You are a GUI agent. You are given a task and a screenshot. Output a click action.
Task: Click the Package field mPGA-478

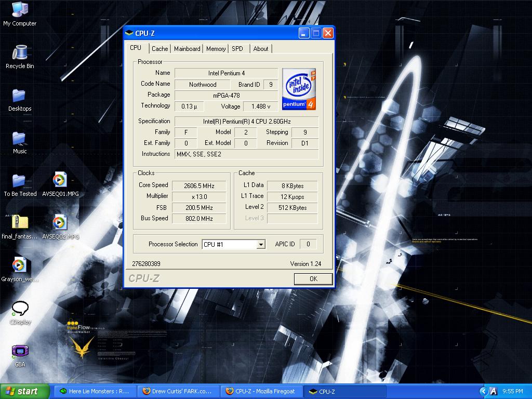(227, 96)
